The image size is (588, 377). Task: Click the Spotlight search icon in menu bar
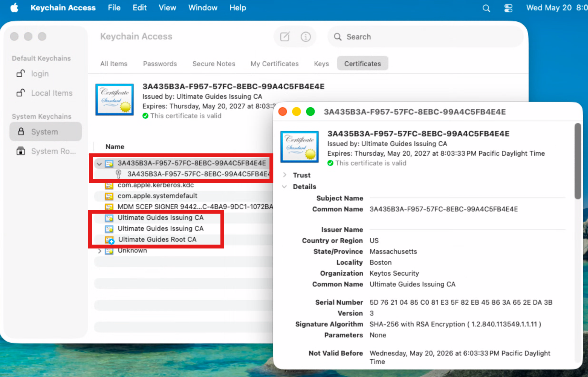pos(486,8)
